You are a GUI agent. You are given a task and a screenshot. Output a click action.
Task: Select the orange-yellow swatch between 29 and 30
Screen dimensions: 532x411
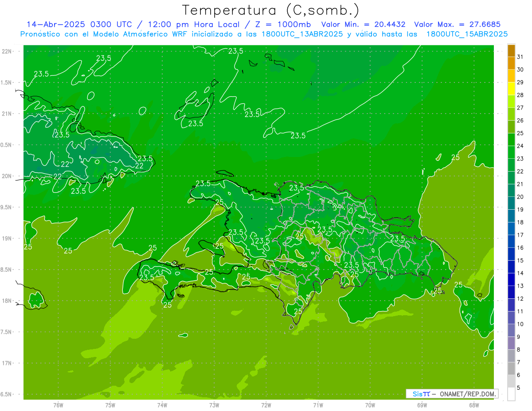click(511, 76)
